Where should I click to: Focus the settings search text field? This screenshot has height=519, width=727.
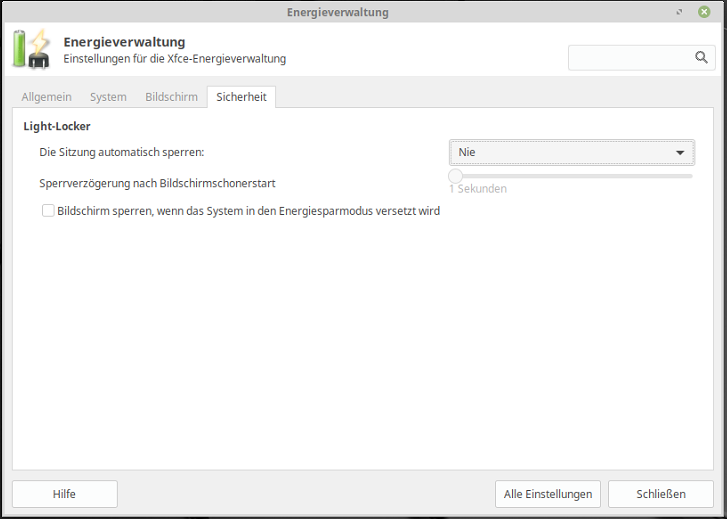(630, 58)
